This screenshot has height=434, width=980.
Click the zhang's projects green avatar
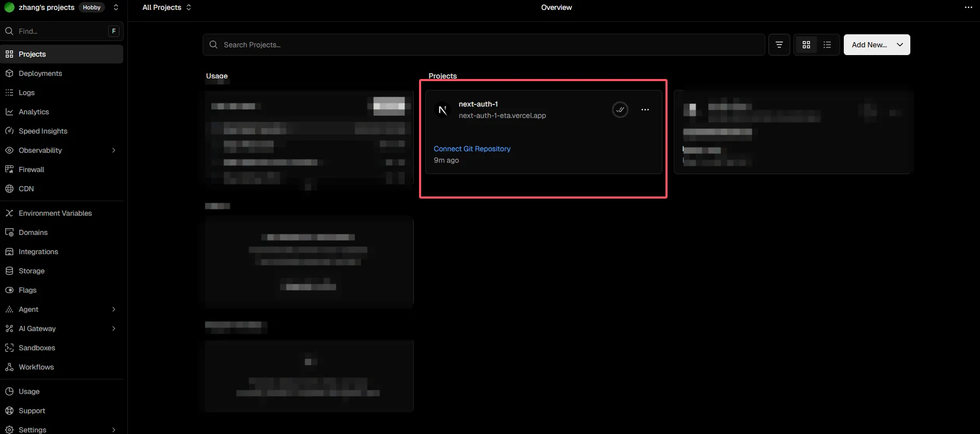tap(9, 7)
